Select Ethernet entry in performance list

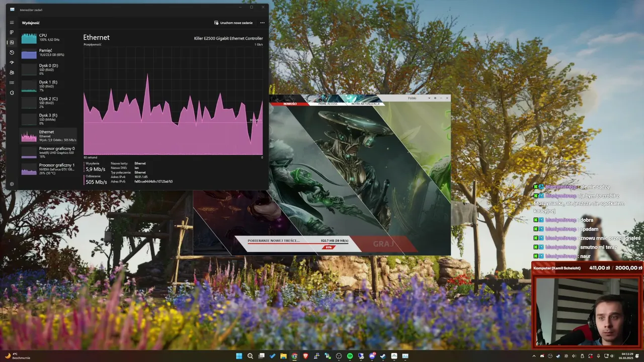(48, 136)
